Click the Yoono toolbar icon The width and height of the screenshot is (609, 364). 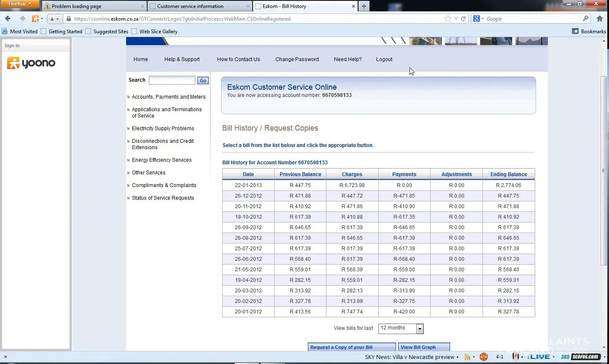tap(35, 19)
